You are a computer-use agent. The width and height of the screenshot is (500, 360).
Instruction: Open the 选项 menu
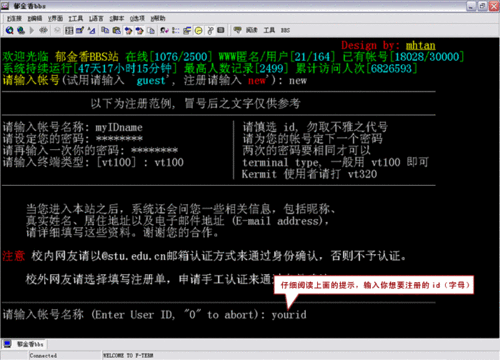[x=137, y=19]
